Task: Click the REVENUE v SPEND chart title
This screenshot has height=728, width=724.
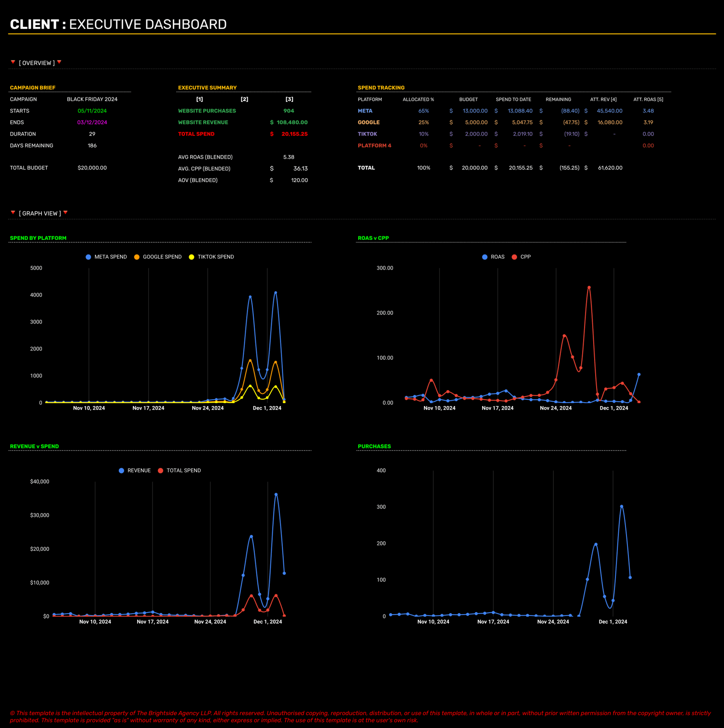Action: (x=34, y=447)
